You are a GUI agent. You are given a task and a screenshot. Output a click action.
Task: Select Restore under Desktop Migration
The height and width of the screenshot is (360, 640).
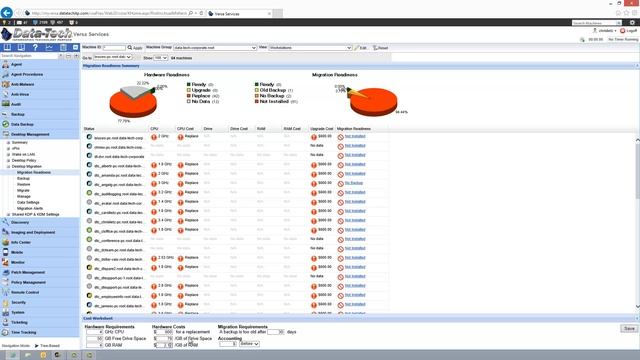[x=23, y=184]
